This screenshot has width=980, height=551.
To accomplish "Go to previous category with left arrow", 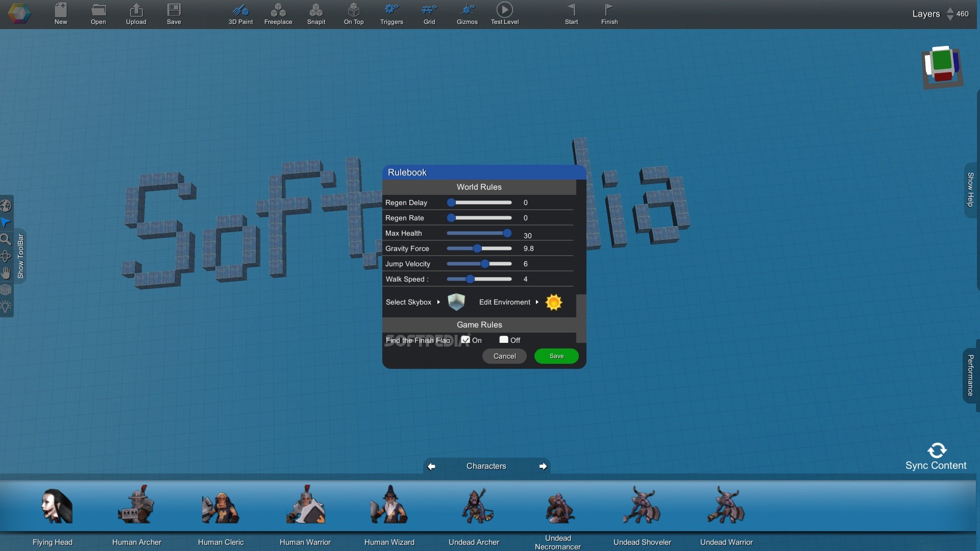I will [431, 466].
